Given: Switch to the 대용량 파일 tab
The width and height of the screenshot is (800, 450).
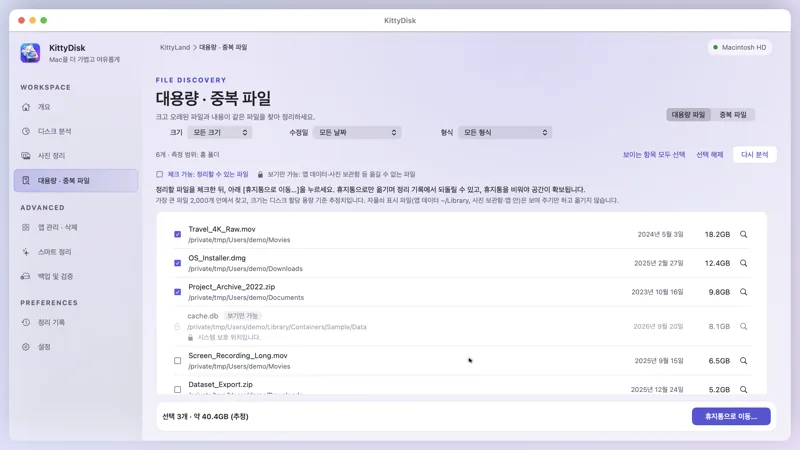Looking at the screenshot, I should (x=688, y=115).
